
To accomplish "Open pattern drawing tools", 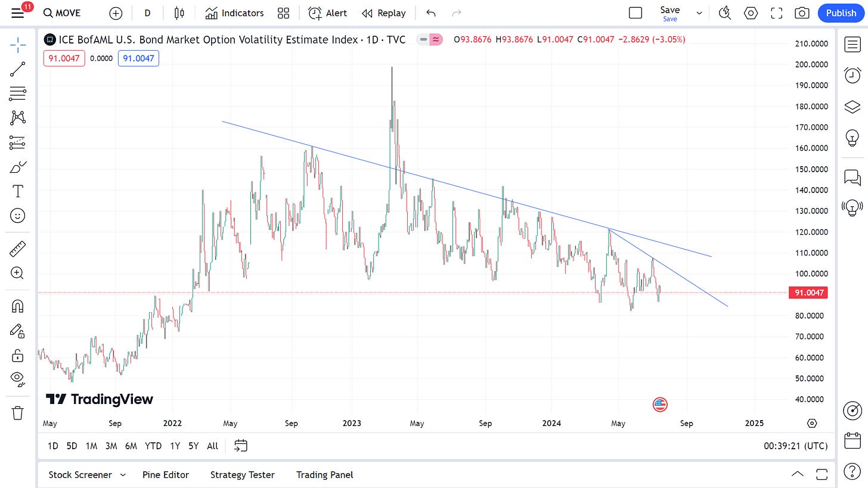I will pos(18,118).
